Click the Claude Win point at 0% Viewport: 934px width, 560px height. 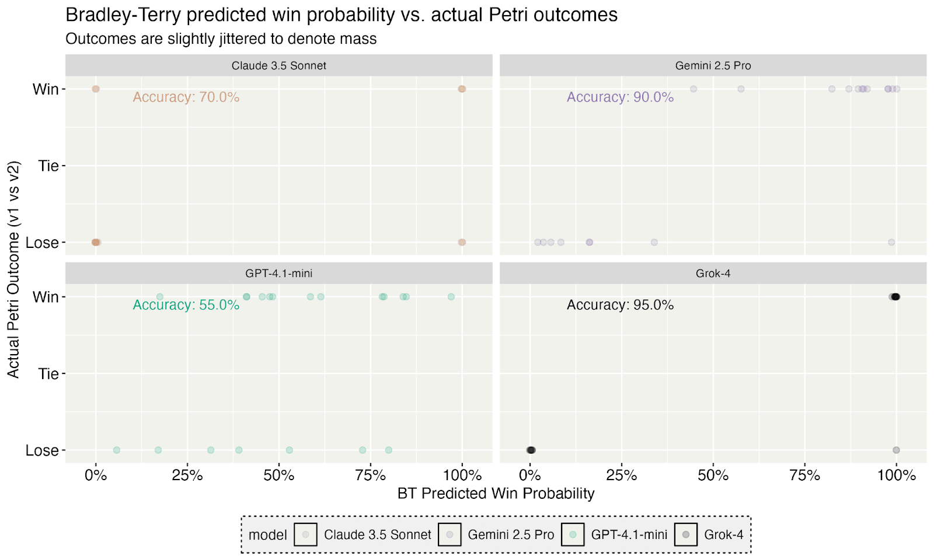pyautogui.click(x=96, y=89)
